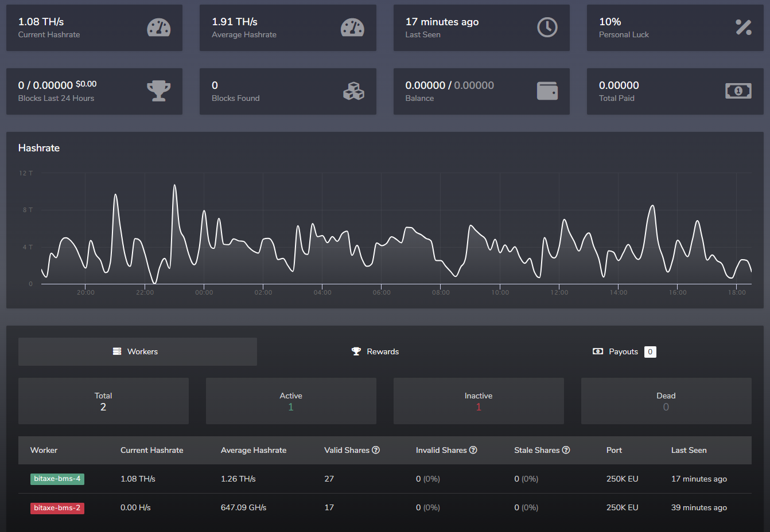Screen dimensions: 770x532
Task: Open the Stale Shares help tooltip icon
Action: [x=566, y=450]
